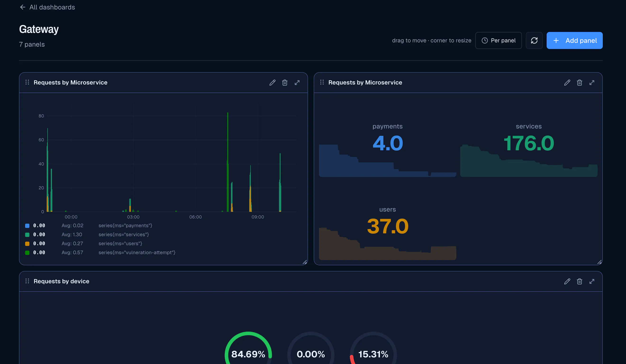This screenshot has width=626, height=364.
Task: Toggle the services series legend entry
Action: [100, 235]
